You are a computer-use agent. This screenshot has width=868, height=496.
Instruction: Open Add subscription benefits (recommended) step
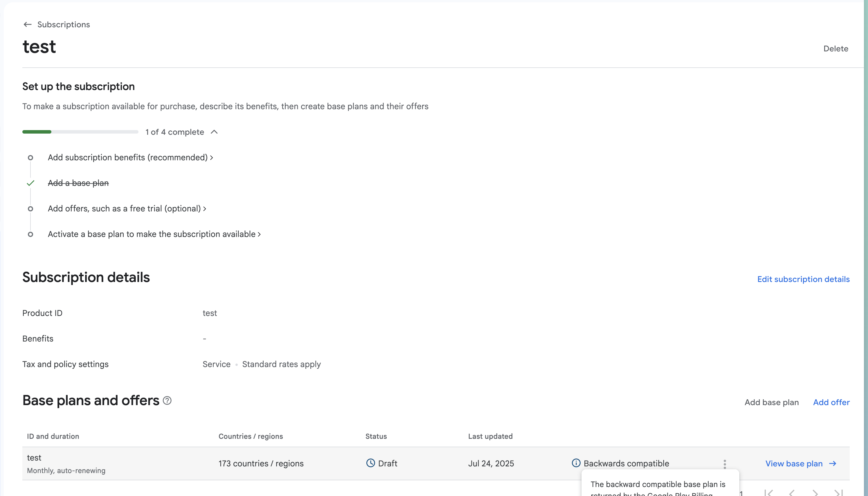point(130,157)
